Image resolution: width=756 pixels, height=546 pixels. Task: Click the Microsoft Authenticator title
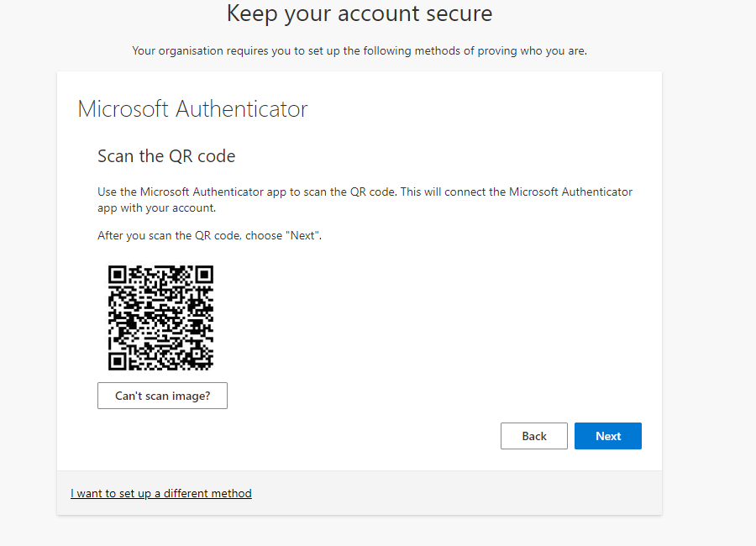tap(192, 108)
